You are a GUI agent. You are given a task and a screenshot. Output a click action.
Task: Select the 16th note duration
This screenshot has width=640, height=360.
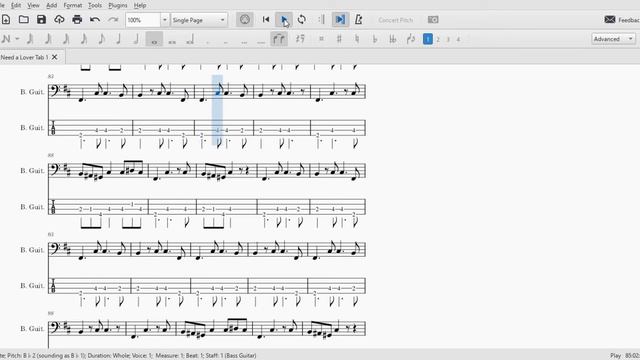84,39
